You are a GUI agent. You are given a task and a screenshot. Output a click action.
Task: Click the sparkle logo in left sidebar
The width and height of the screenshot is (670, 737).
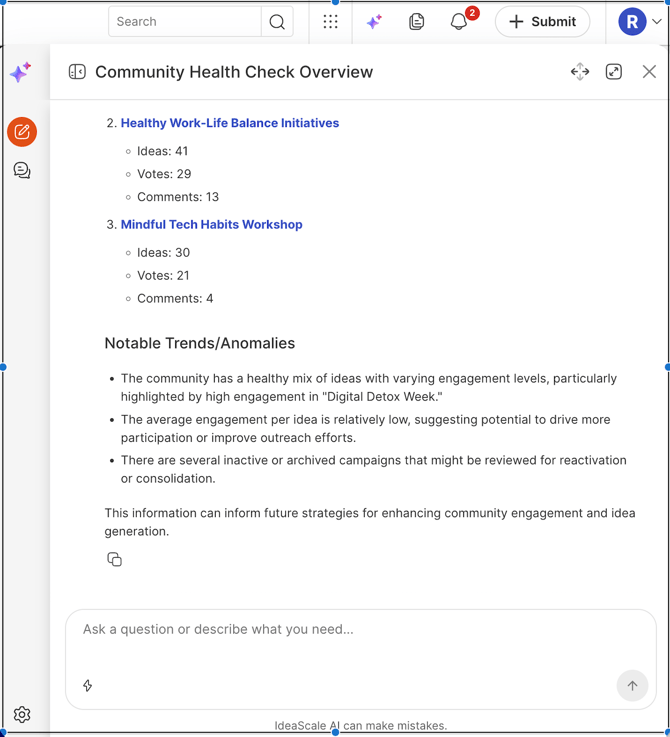(20, 72)
